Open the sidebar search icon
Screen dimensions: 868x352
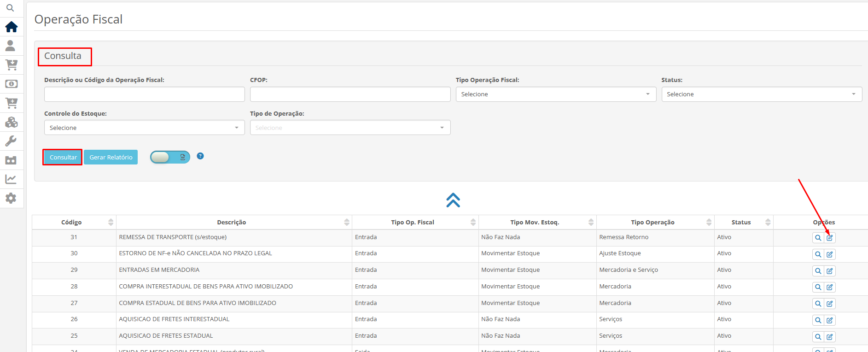10,8
